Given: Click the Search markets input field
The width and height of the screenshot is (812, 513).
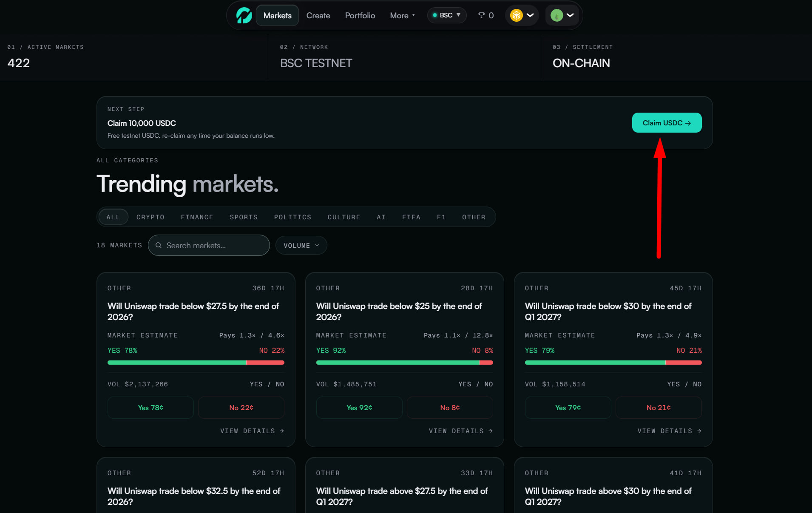Looking at the screenshot, I should tap(209, 245).
